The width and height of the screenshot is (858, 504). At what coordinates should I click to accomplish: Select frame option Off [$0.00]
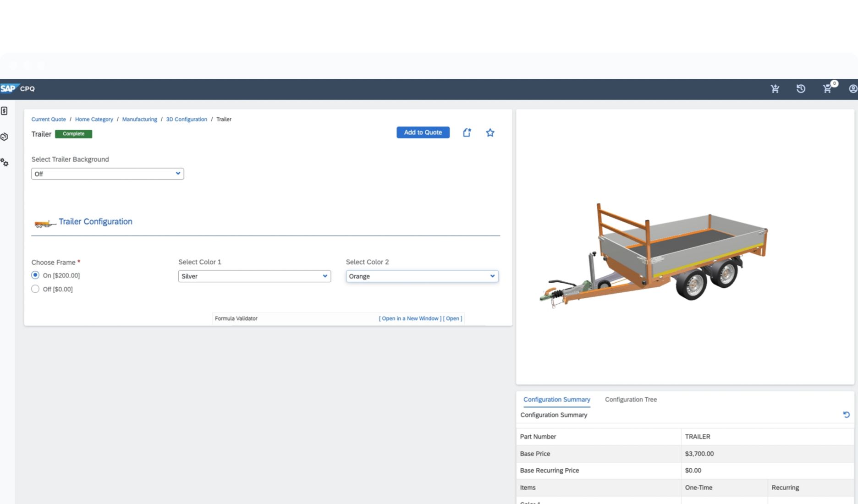tap(35, 289)
